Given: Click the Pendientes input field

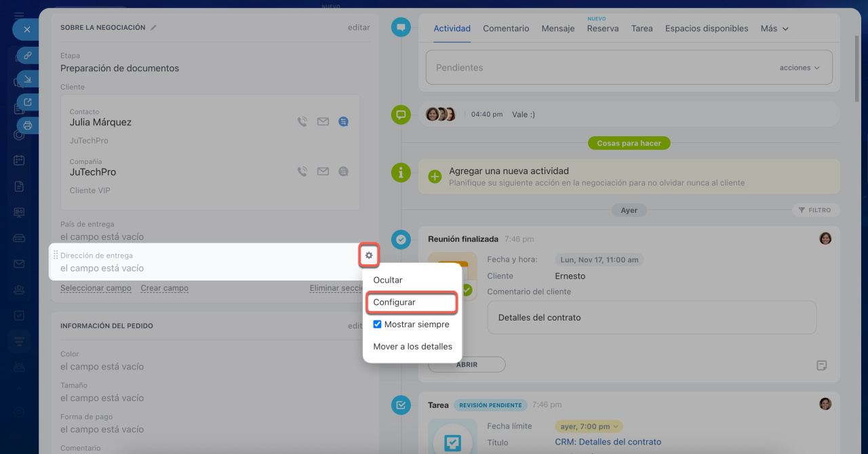Looking at the screenshot, I should pos(597,68).
